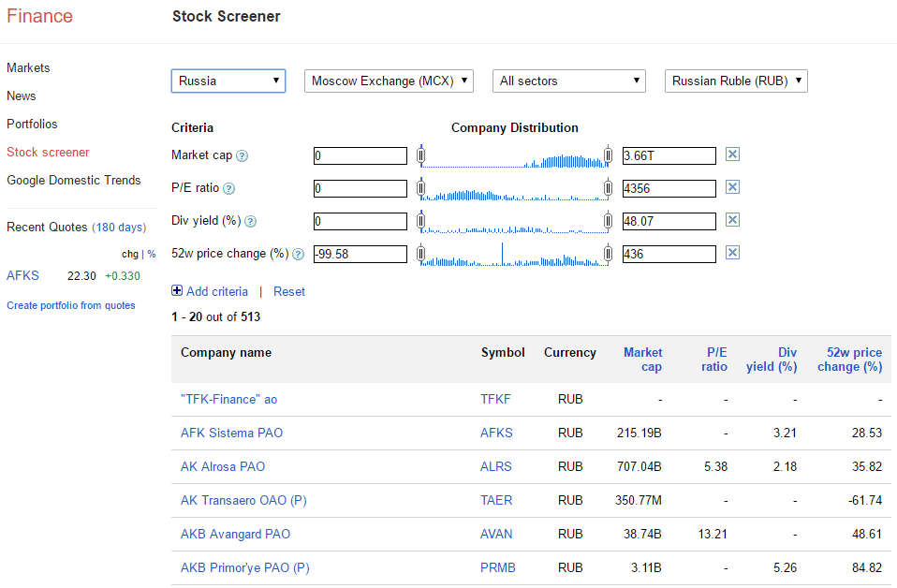Click the 180 days recent quotes link

(x=119, y=228)
